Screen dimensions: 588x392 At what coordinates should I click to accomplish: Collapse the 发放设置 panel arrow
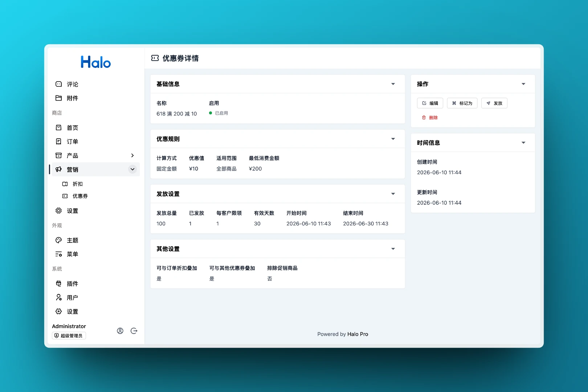tap(393, 194)
